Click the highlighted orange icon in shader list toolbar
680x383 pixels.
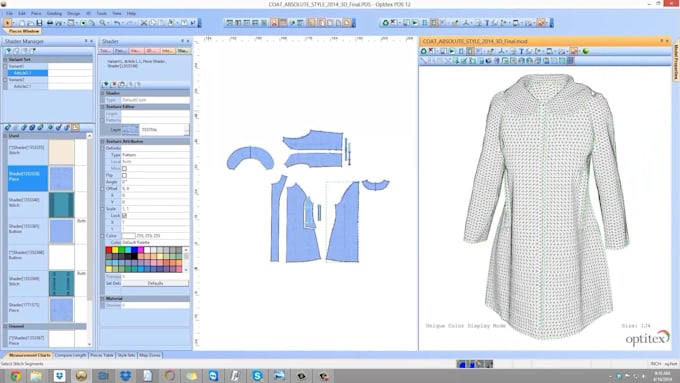coord(76,128)
